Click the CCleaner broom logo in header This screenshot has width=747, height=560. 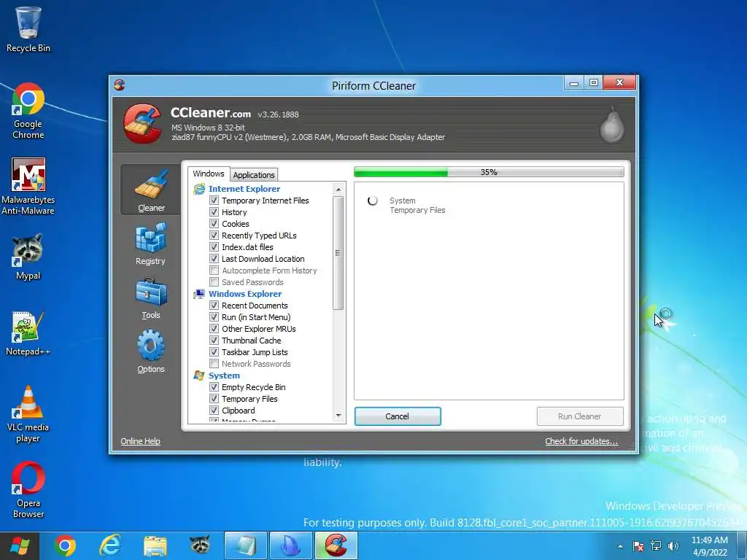point(142,123)
